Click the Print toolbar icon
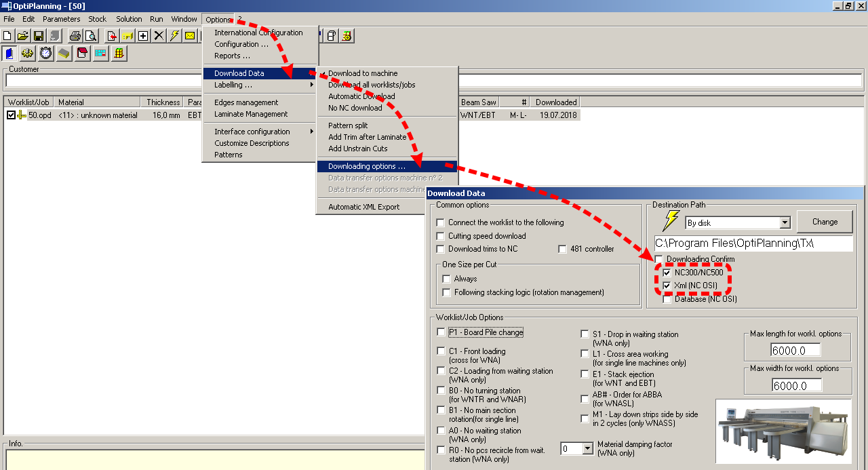Image resolution: width=868 pixels, height=470 pixels. click(x=75, y=35)
